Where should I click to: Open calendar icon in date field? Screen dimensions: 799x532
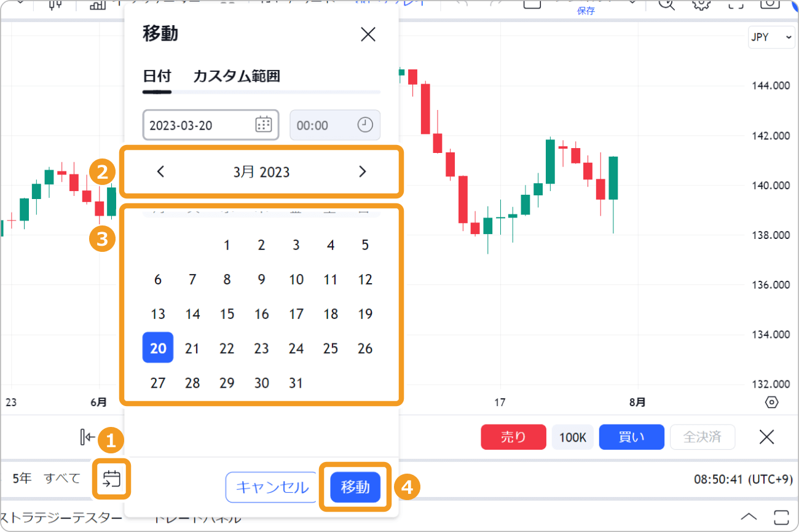263,125
